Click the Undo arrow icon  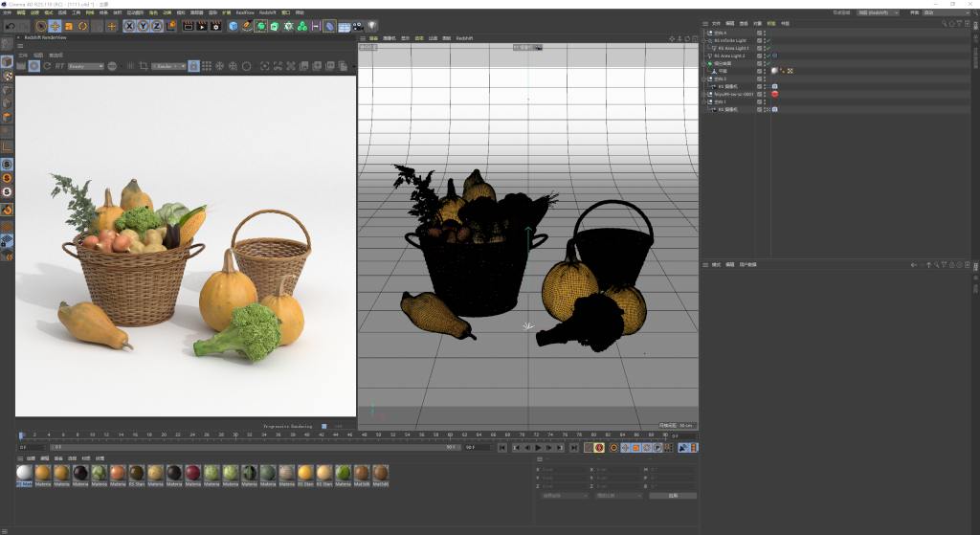(10, 26)
